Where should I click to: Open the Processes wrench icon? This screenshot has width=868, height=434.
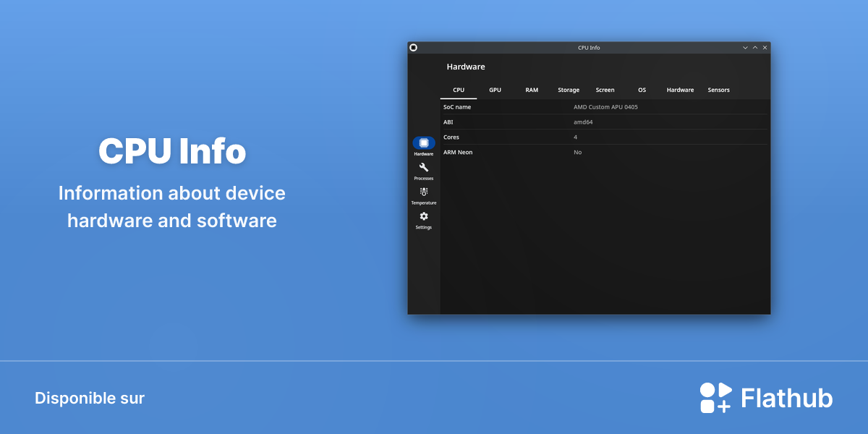(424, 167)
